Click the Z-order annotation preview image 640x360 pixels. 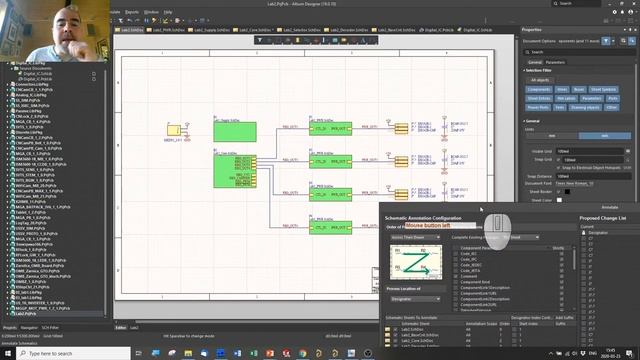(x=416, y=262)
